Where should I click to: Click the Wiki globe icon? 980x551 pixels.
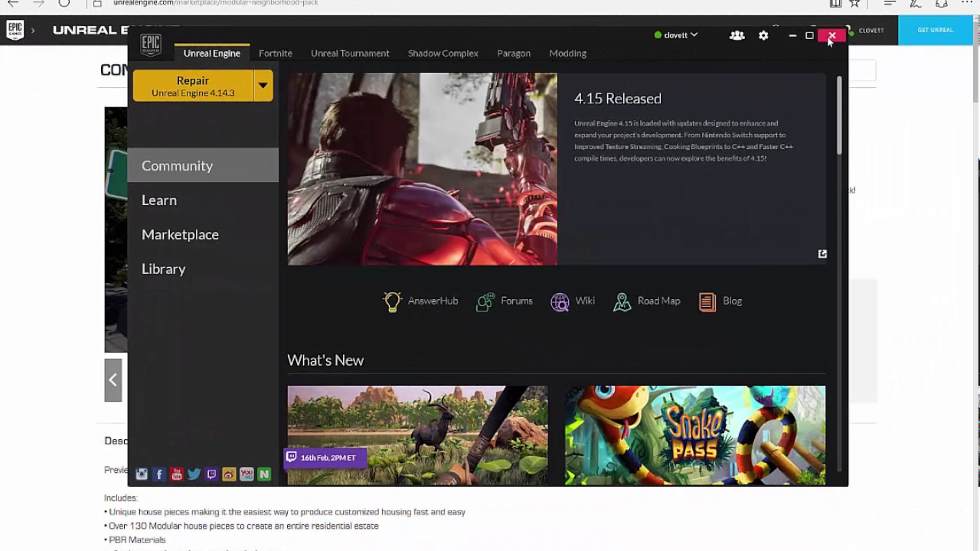pos(560,302)
